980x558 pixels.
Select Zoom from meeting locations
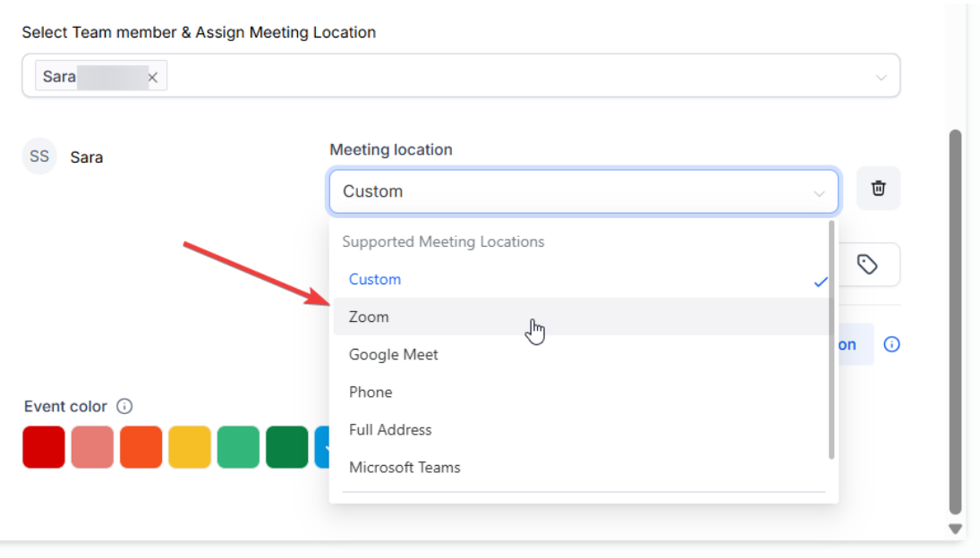[x=369, y=317]
